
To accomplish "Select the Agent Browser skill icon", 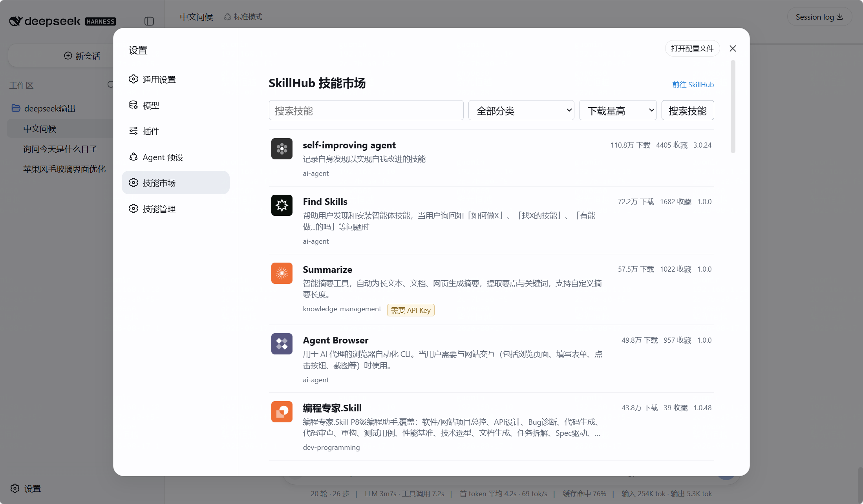I will (x=282, y=344).
